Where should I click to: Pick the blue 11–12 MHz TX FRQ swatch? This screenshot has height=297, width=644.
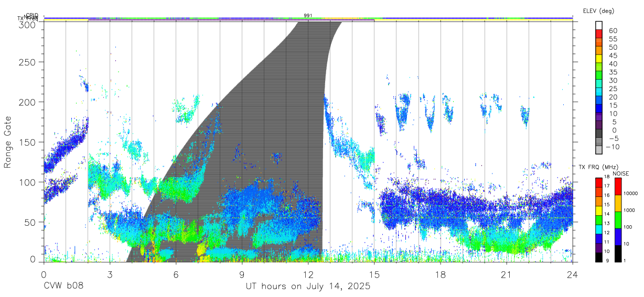point(599,238)
